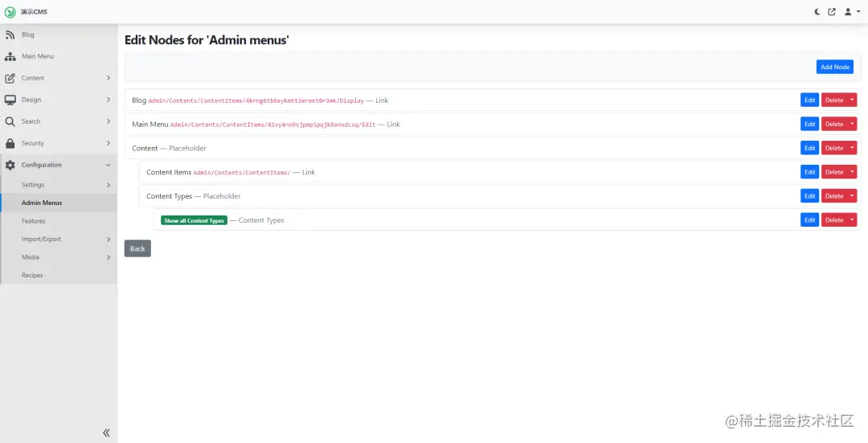This screenshot has width=868, height=443.
Task: Toggle dark mode moon icon
Action: (817, 11)
